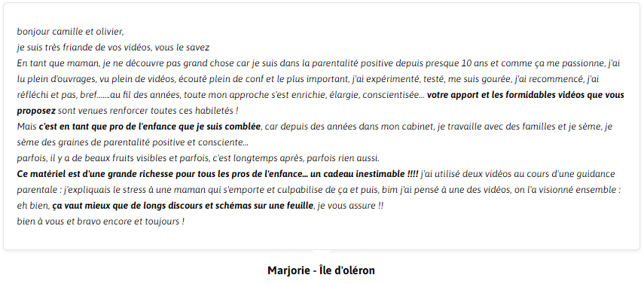Click the bold word proposez
This screenshot has height=284, width=644.
point(36,111)
